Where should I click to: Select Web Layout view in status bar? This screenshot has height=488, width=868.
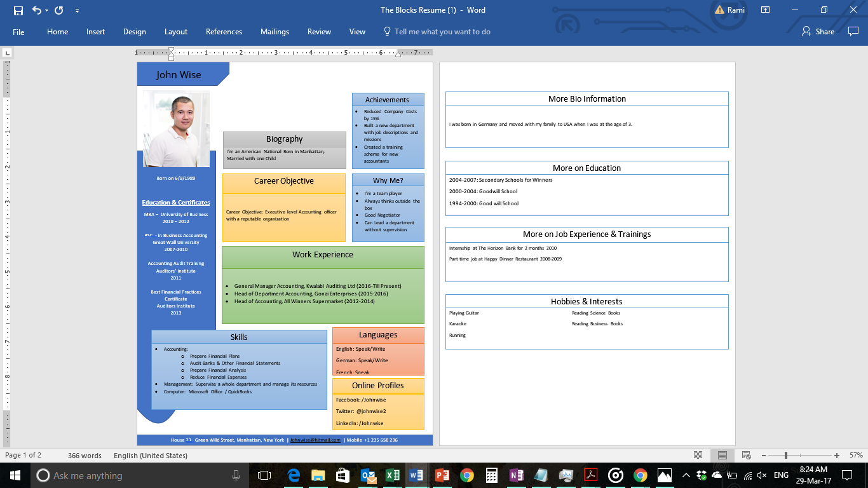point(747,455)
